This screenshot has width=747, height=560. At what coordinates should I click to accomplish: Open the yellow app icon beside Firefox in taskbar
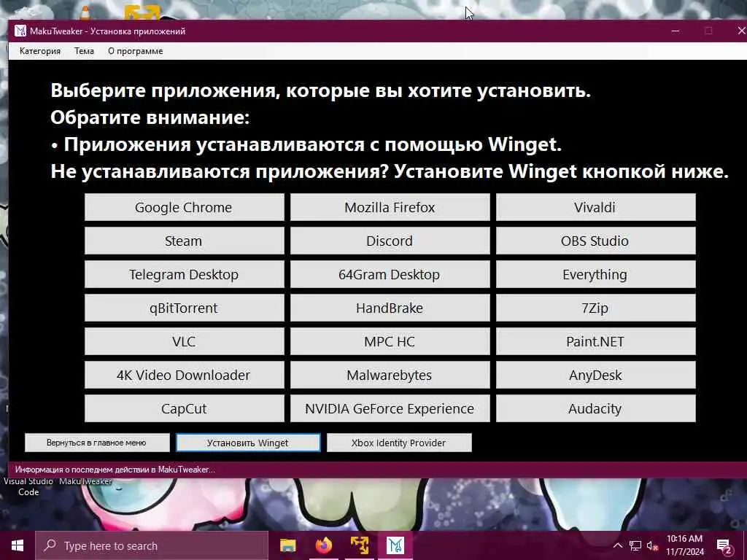[x=359, y=545]
